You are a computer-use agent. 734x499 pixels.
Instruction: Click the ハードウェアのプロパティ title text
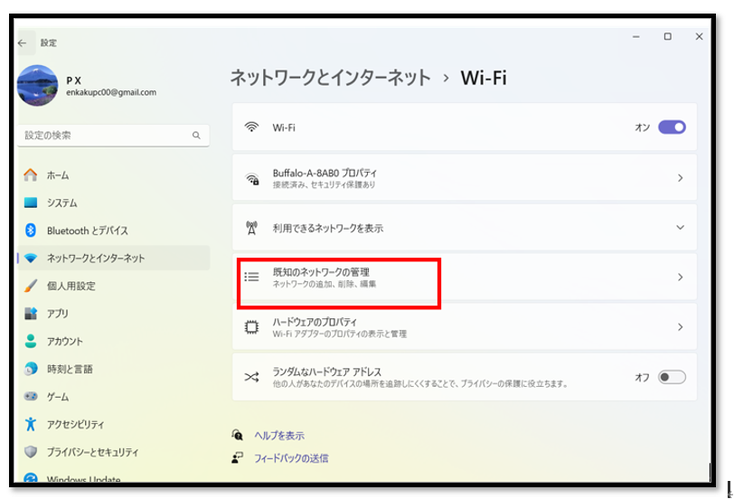pyautogui.click(x=315, y=322)
